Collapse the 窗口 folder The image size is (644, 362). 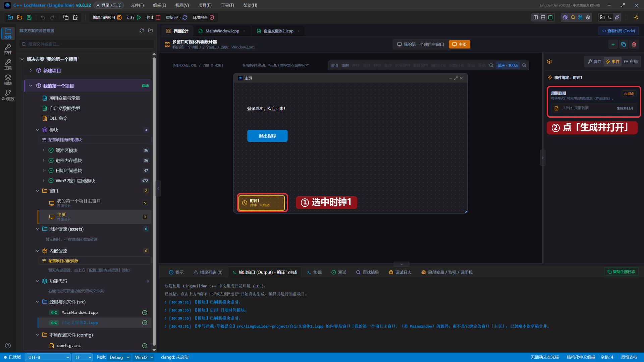tap(37, 191)
